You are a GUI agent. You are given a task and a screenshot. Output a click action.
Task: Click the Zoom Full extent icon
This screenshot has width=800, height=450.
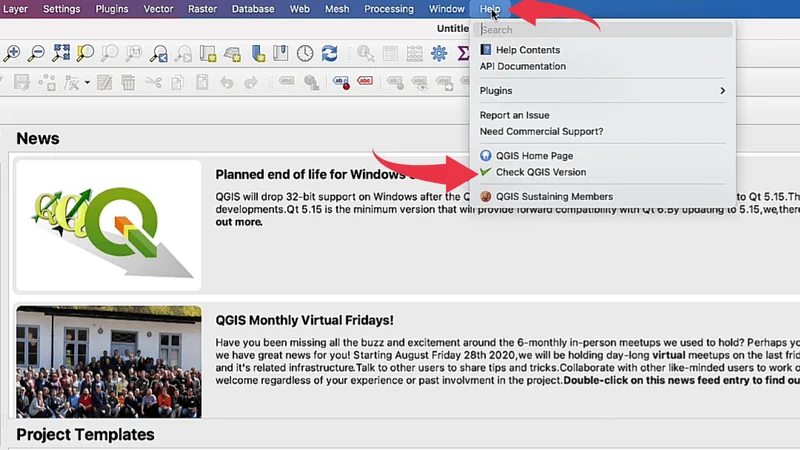[61, 53]
